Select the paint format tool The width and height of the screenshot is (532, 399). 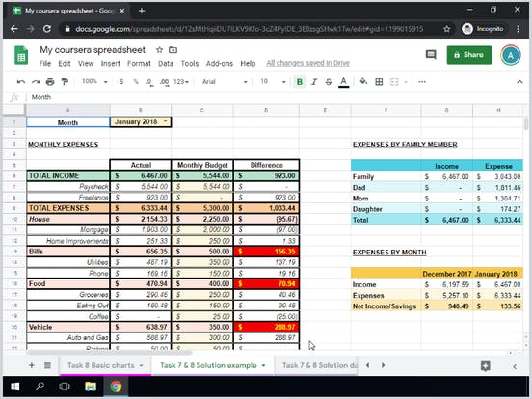point(65,81)
